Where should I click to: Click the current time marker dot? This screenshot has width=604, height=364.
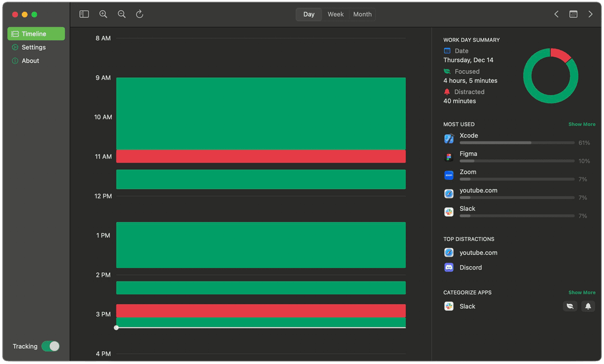tap(116, 328)
